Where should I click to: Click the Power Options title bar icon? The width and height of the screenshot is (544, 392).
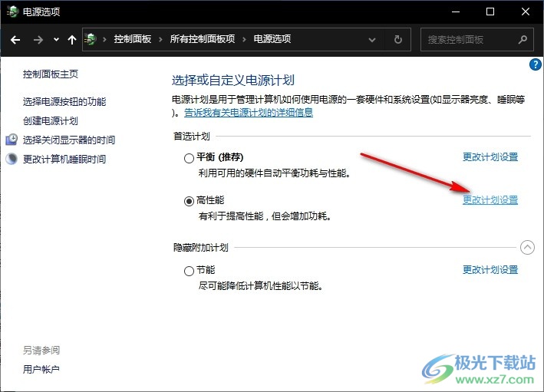pos(12,12)
